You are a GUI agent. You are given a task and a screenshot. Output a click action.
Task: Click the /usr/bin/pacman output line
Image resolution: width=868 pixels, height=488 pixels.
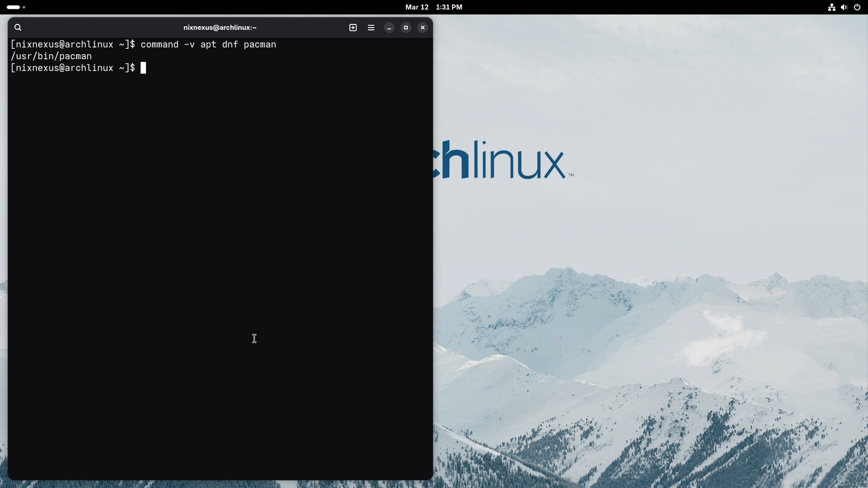click(x=52, y=56)
